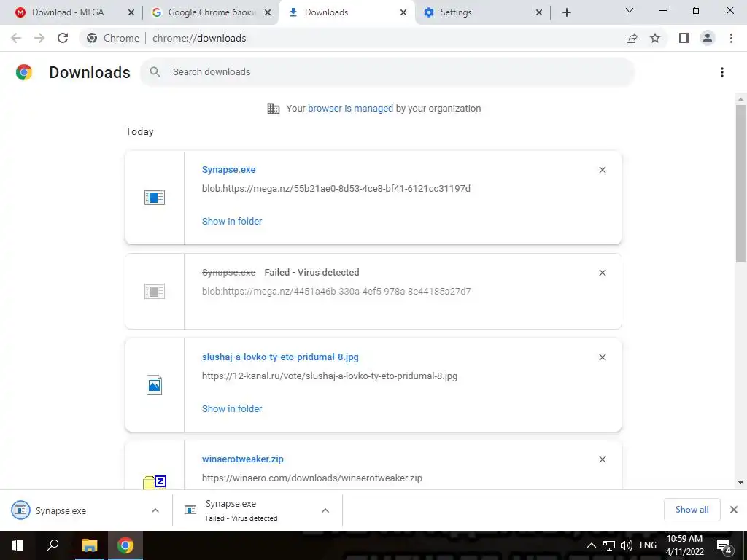Screen dimensions: 747x560
Task: Click the Synapse.exe file type icon
Action: (155, 197)
